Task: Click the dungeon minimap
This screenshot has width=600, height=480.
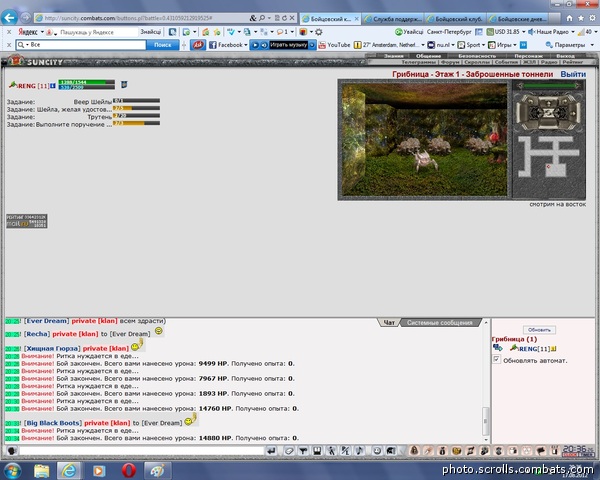Action: point(548,156)
